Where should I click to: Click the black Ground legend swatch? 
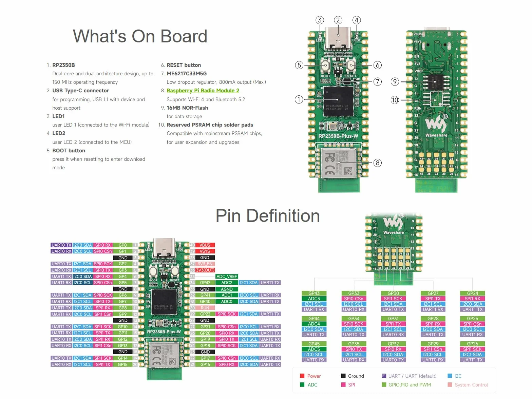(343, 376)
